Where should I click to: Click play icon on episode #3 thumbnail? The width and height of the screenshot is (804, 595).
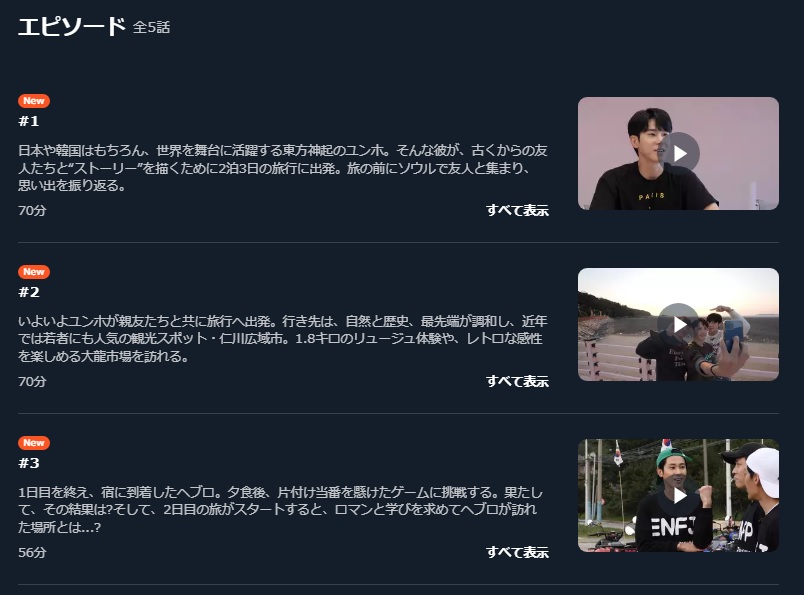tap(678, 495)
